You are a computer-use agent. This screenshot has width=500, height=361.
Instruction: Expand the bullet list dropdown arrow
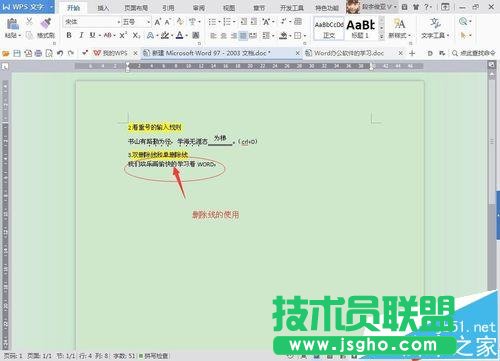(x=219, y=22)
